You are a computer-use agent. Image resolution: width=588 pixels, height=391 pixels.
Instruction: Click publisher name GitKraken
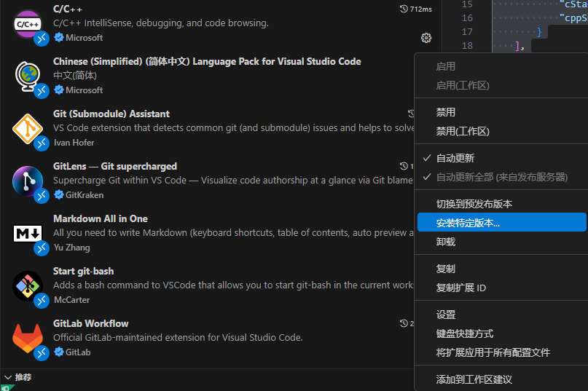pyautogui.click(x=85, y=195)
